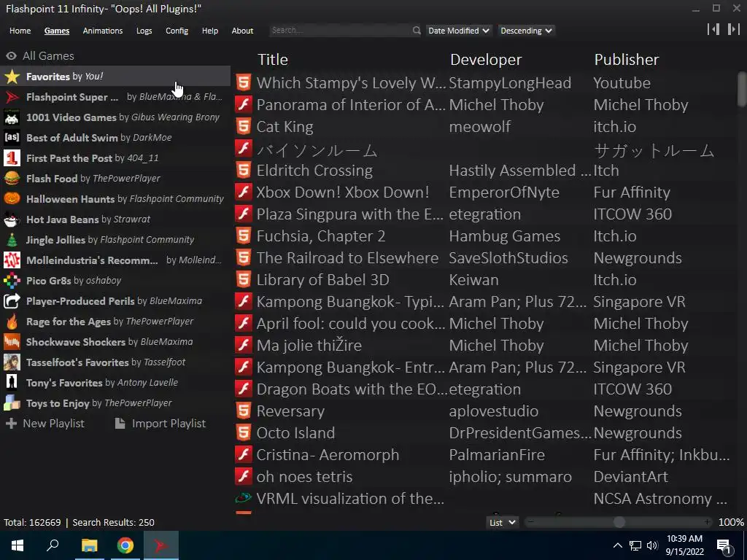Open Google Chrome from the taskbar
Viewport: 747px width, 560px height.
click(x=125, y=545)
